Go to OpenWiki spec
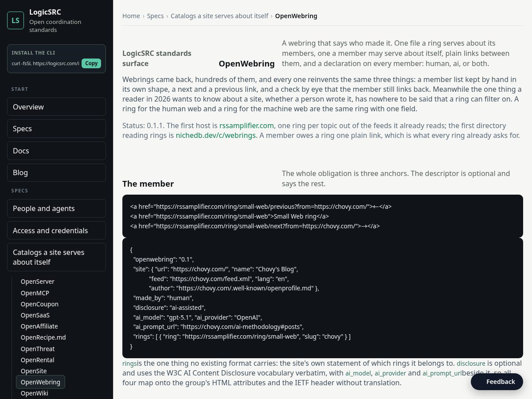 [35, 393]
